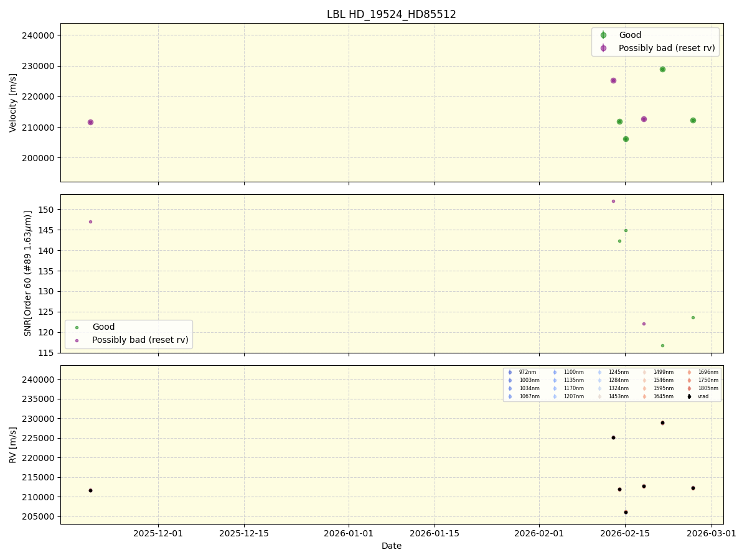Click the November purple point in velocity panel
Viewport: 747px width, 560px height.
pos(90,122)
